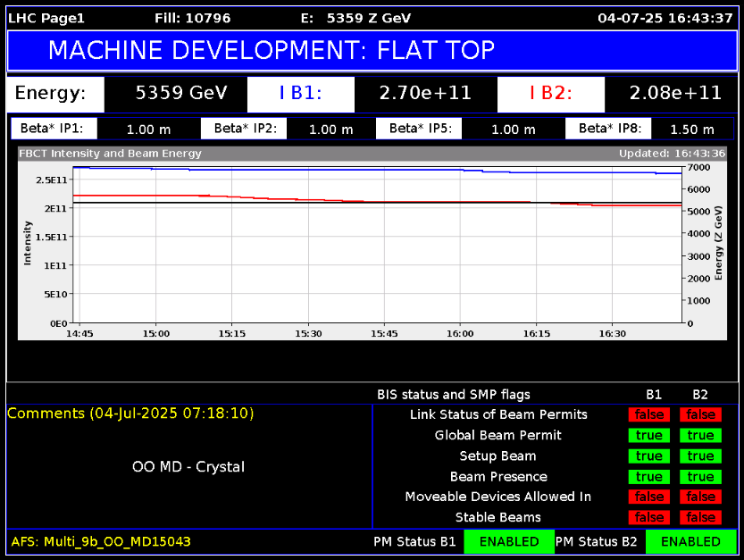Image resolution: width=744 pixels, height=560 pixels.
Task: Click B1 true flag for Beam Presence
Action: (649, 476)
